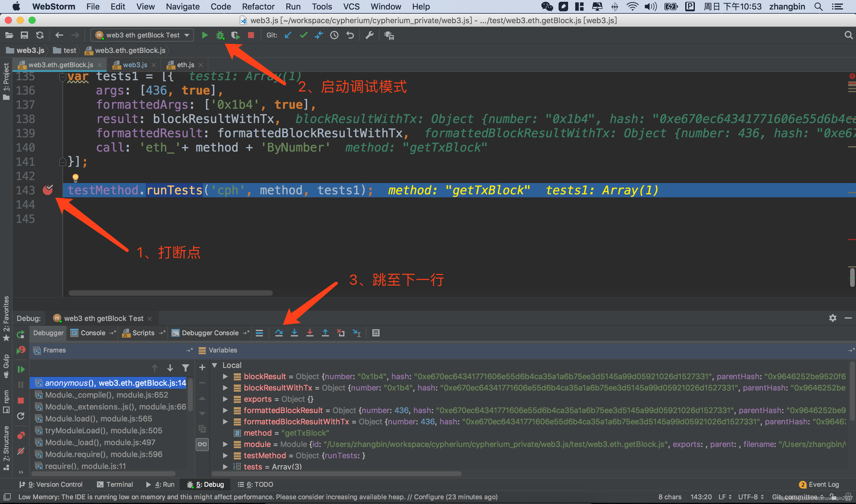Update project from Git (blue arrow)

pos(288,35)
